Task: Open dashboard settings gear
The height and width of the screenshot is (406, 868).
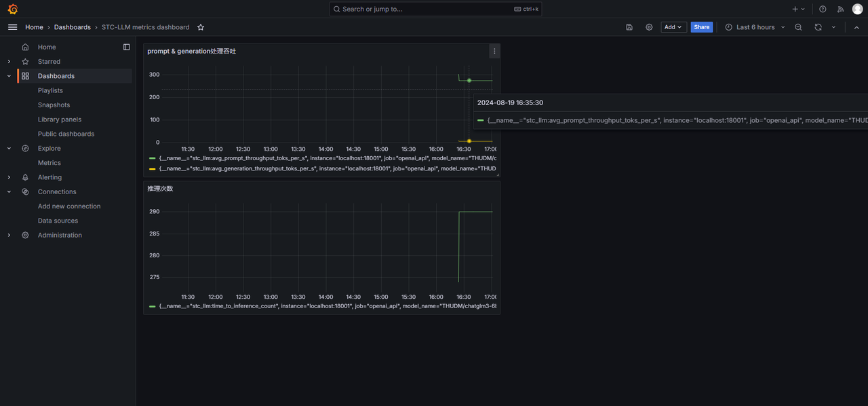Action: pos(649,27)
